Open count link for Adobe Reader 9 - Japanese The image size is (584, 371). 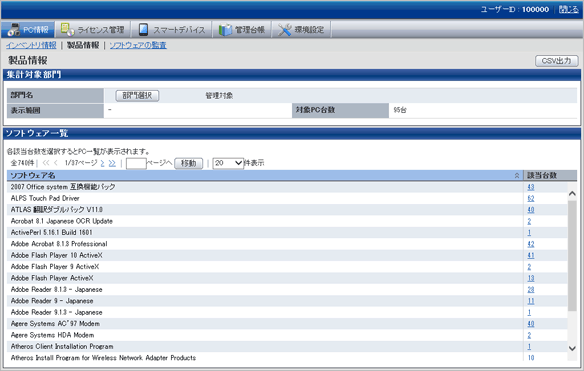point(531,301)
